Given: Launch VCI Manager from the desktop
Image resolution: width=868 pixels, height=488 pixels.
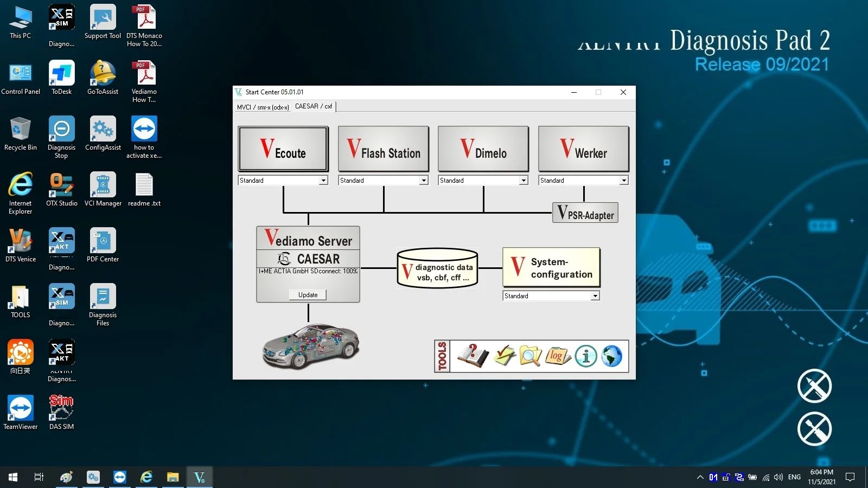Looking at the screenshot, I should click(x=103, y=190).
